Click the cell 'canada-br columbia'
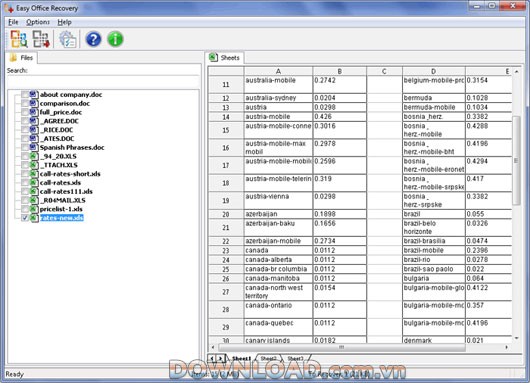 click(x=278, y=269)
